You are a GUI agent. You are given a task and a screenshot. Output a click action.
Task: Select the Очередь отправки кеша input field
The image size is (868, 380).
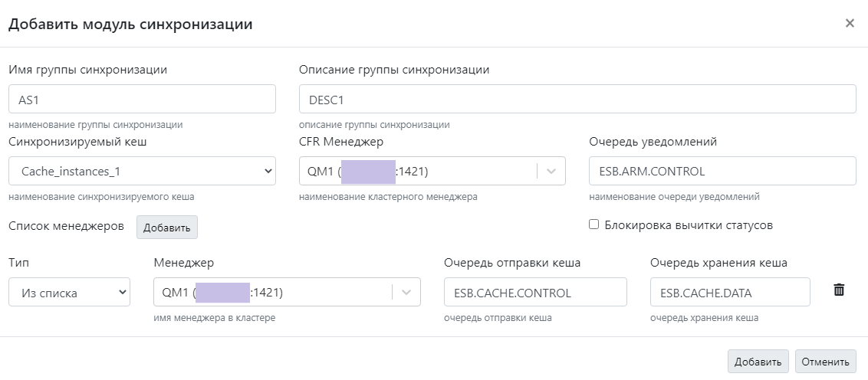point(535,292)
